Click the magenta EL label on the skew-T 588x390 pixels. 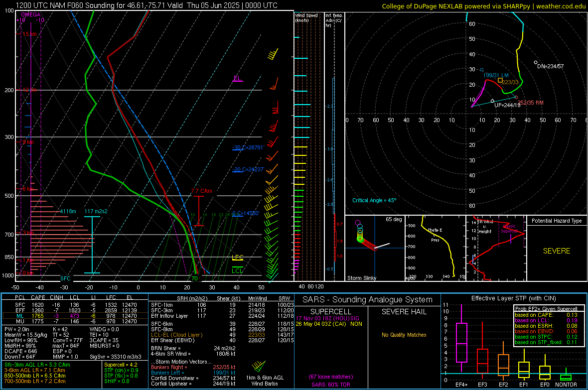point(237,78)
